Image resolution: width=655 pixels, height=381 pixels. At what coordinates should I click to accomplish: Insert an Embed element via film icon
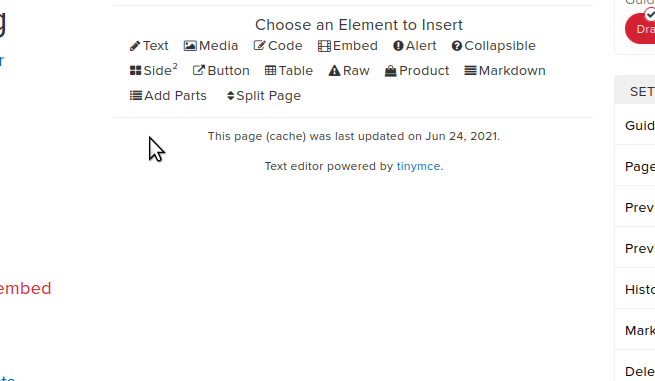coord(324,46)
